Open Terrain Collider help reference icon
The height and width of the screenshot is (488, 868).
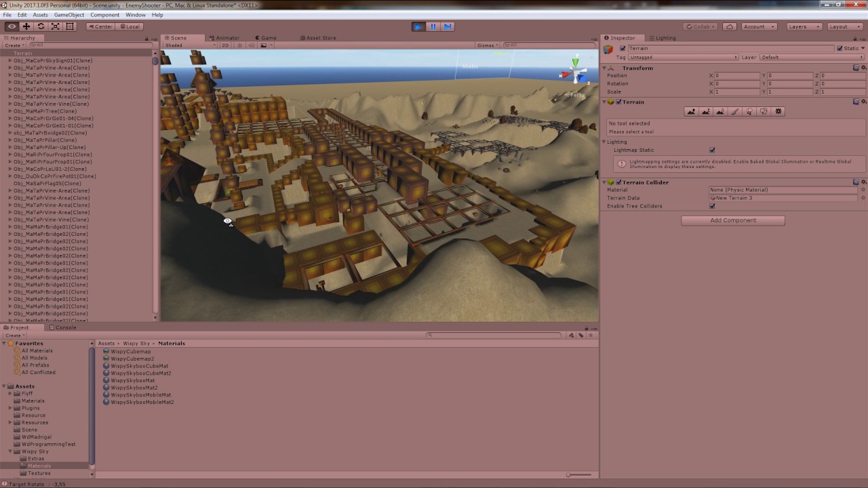[856, 182]
